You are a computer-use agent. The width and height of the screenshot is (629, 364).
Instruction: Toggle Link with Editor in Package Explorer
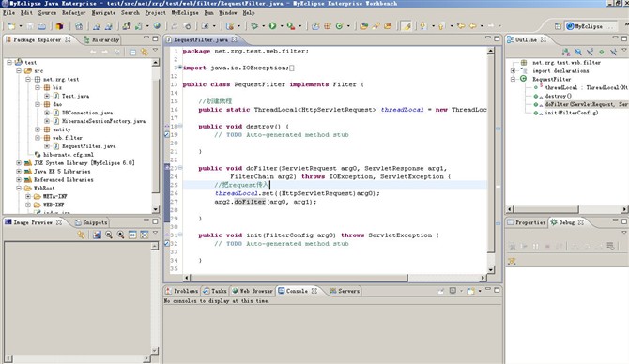[x=144, y=53]
